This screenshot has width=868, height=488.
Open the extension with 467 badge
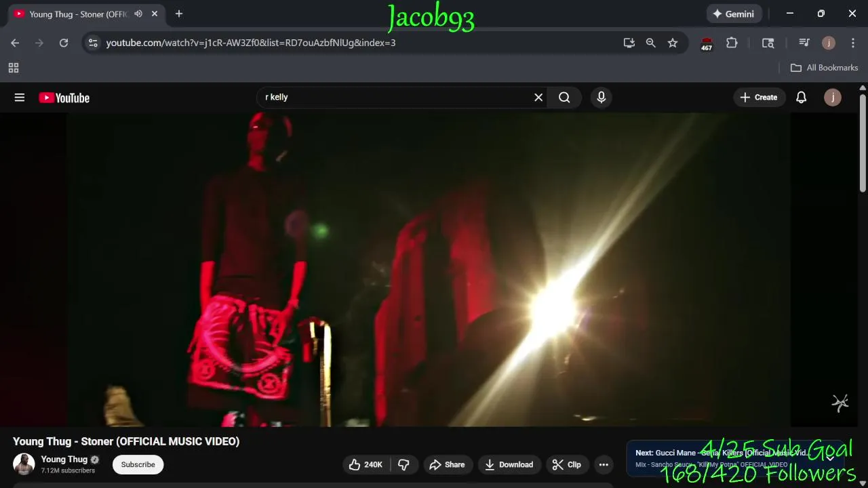click(x=707, y=44)
